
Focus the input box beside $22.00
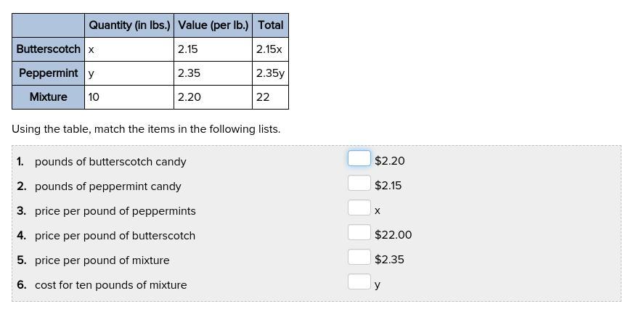click(359, 232)
